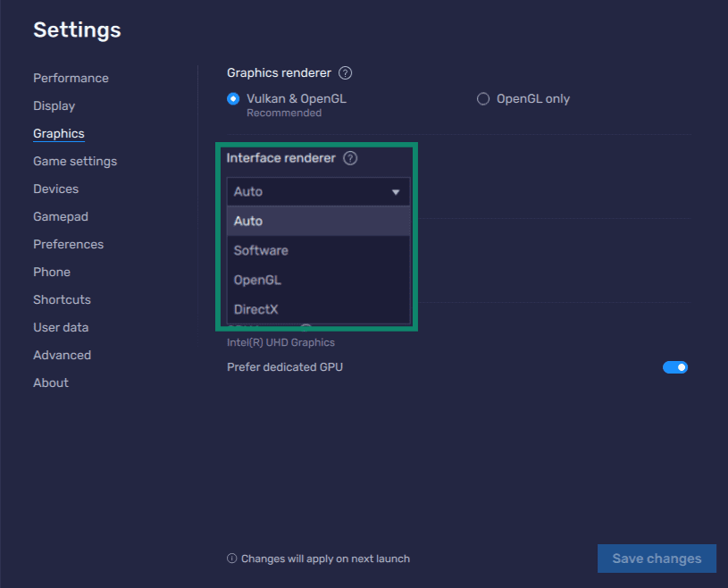Click Interface renderer heading

pyautogui.click(x=280, y=158)
